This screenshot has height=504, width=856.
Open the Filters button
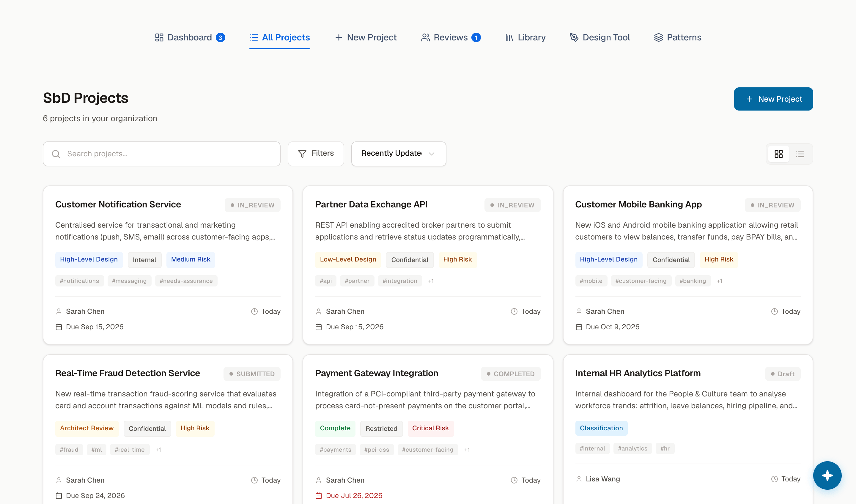pos(316,154)
